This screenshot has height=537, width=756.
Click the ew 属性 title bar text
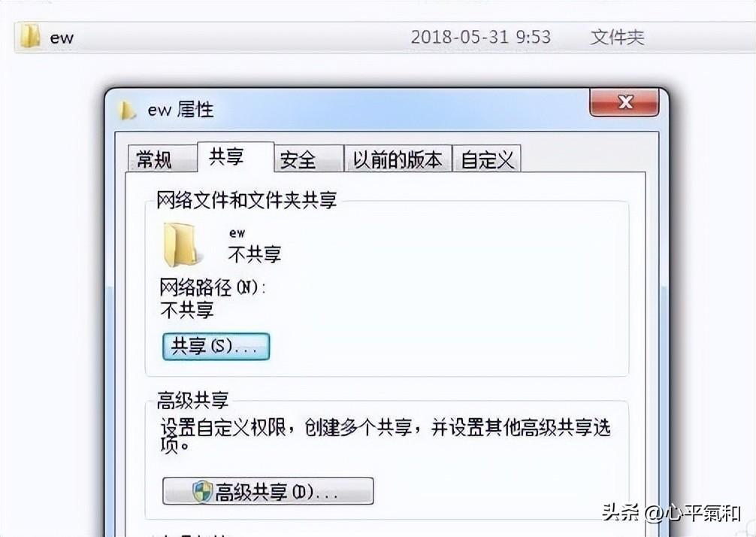[x=180, y=110]
